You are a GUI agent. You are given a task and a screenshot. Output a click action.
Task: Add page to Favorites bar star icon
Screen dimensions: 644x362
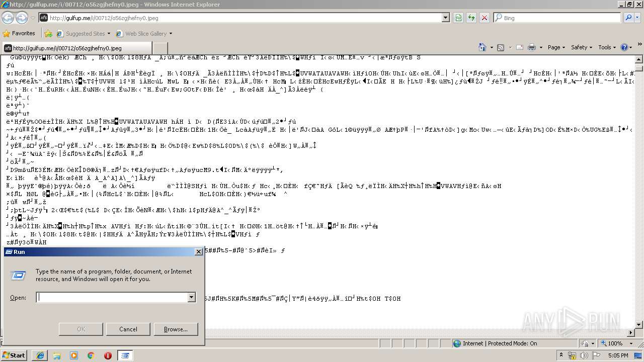(48, 34)
